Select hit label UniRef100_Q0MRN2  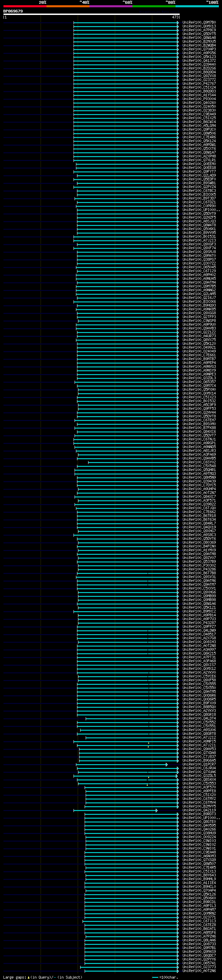pyautogui.click(x=199, y=913)
